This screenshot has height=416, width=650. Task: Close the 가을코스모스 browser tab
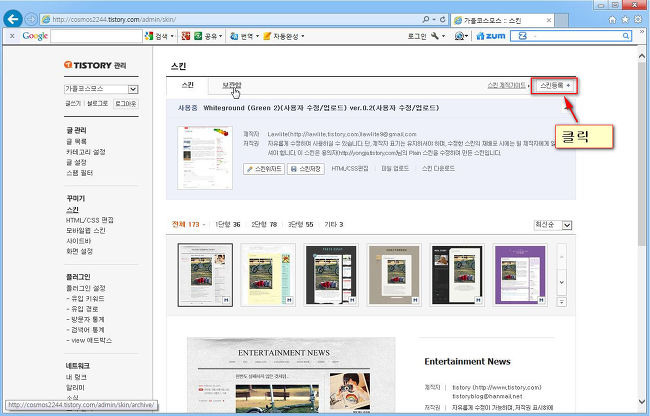click(x=549, y=20)
